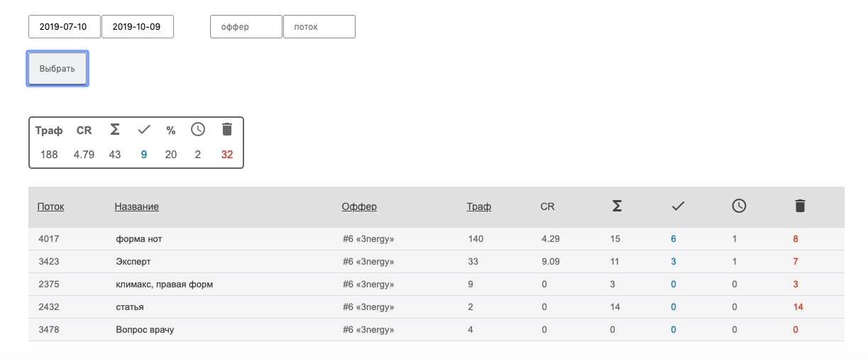Click the trash icon in summary box
868x359 pixels.
[227, 130]
